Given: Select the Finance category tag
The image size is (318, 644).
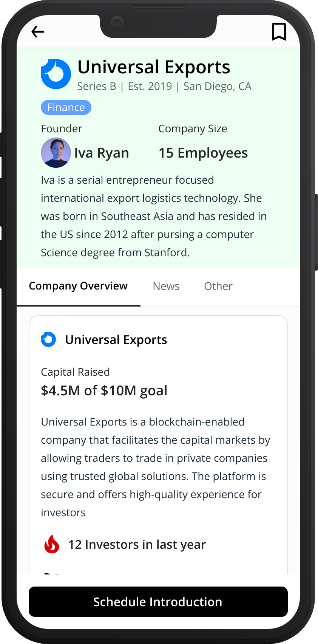Looking at the screenshot, I should pos(66,107).
